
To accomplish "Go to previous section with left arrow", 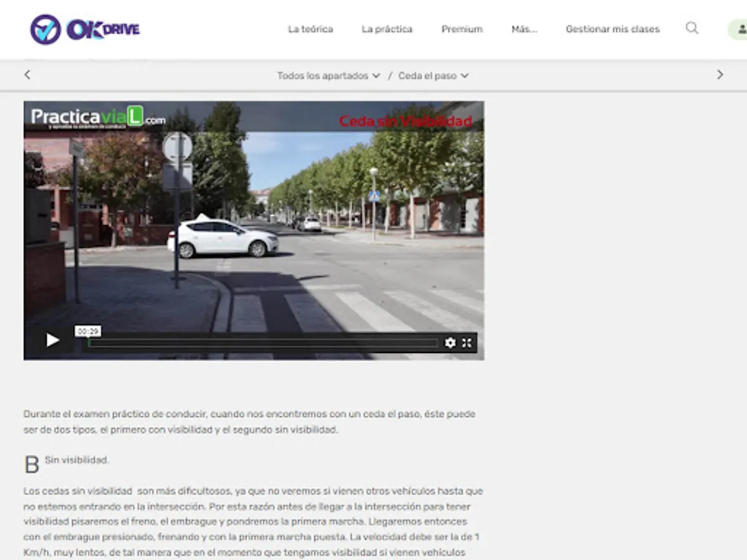I will click(x=27, y=75).
